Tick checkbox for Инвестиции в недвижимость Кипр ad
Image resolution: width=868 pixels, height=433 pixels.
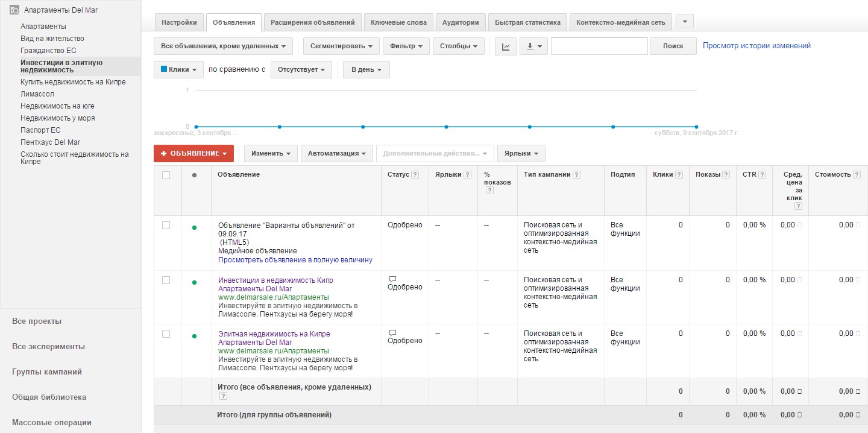click(166, 280)
